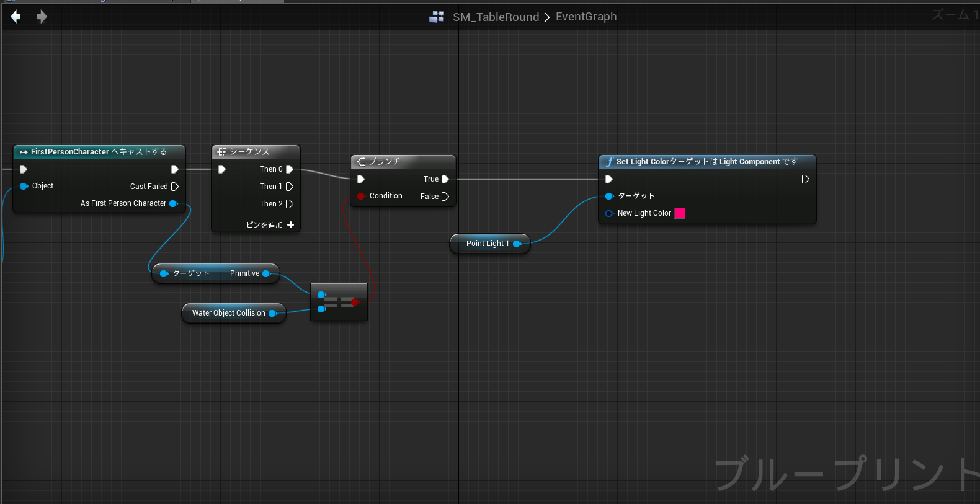Add a pin with ピンを追加

click(x=270, y=225)
